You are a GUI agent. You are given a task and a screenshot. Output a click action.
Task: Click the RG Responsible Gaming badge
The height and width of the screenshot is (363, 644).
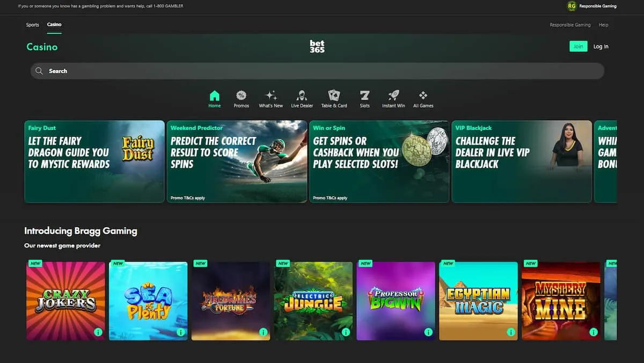click(x=572, y=6)
